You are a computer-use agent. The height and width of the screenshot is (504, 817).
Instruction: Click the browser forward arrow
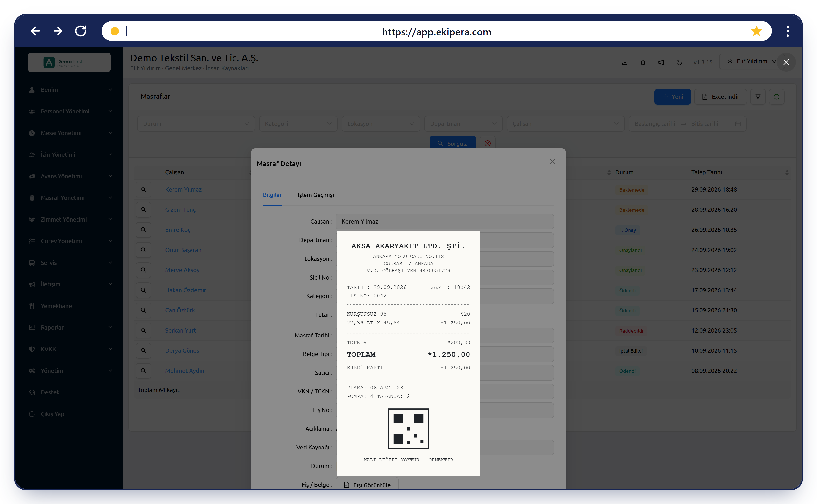pos(58,31)
